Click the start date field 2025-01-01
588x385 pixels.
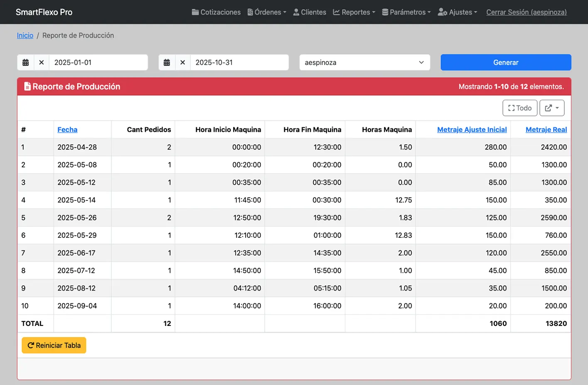click(98, 62)
